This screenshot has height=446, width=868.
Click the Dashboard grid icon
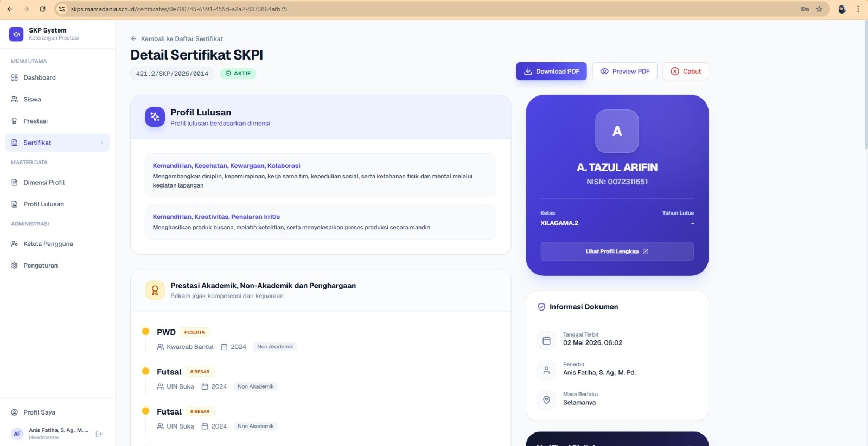(15, 77)
